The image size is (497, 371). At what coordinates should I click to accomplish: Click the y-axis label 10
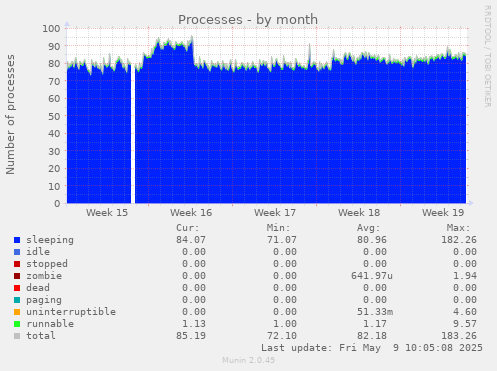click(x=54, y=186)
